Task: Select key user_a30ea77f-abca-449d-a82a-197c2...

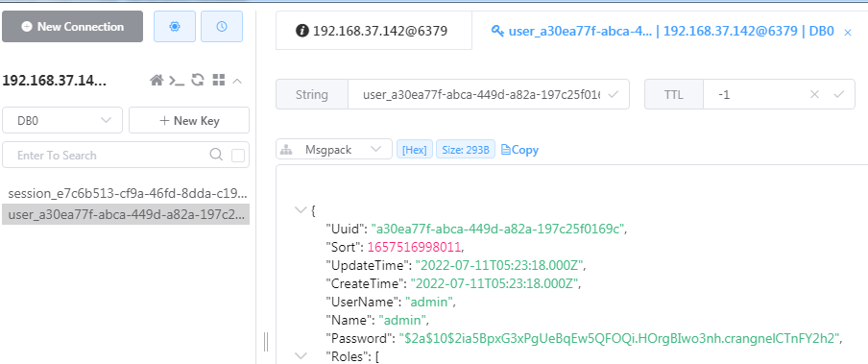Action: (126, 214)
